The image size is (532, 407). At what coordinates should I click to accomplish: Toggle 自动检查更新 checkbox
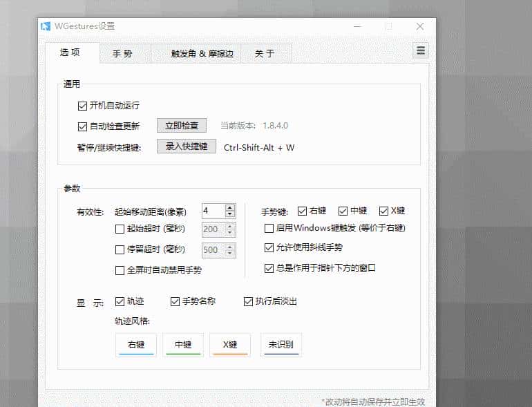[x=82, y=126]
